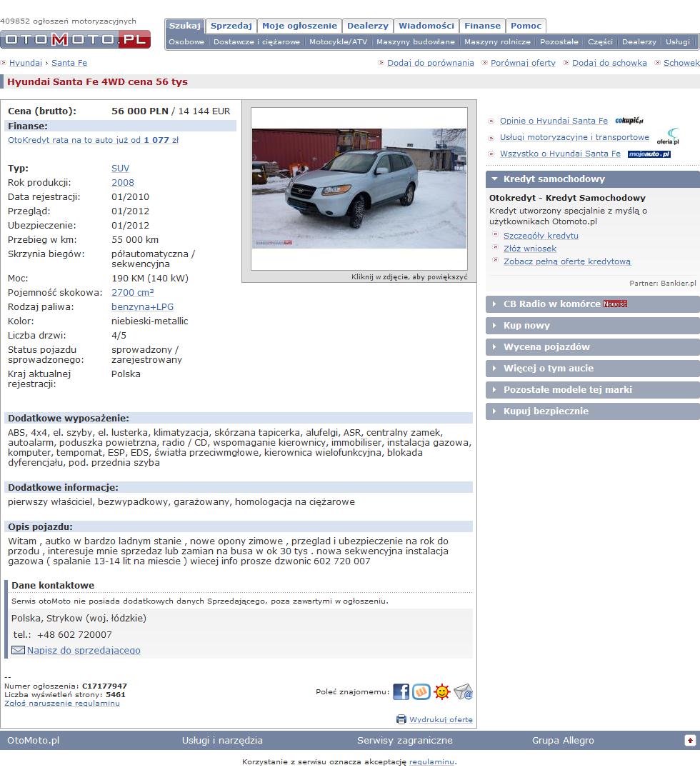Open Porównaj oferty link
Screen dimensions: 700x780
[523, 63]
